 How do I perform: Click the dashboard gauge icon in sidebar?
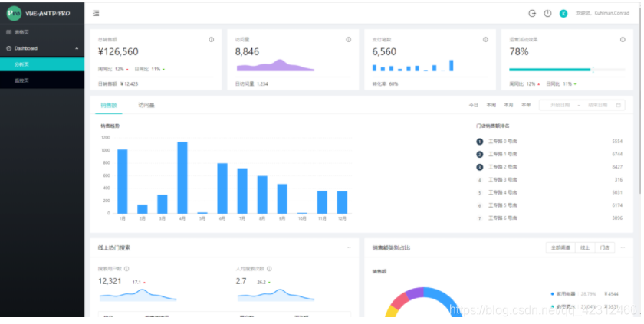click(8, 48)
